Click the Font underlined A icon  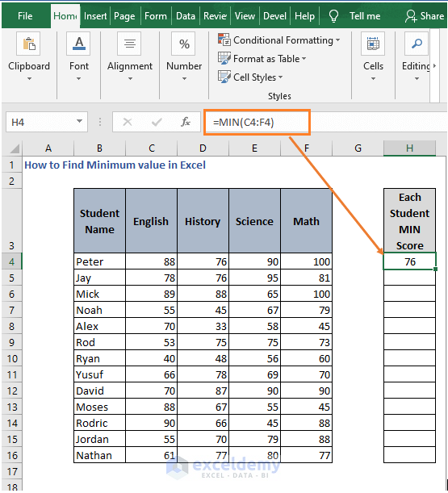[x=78, y=44]
